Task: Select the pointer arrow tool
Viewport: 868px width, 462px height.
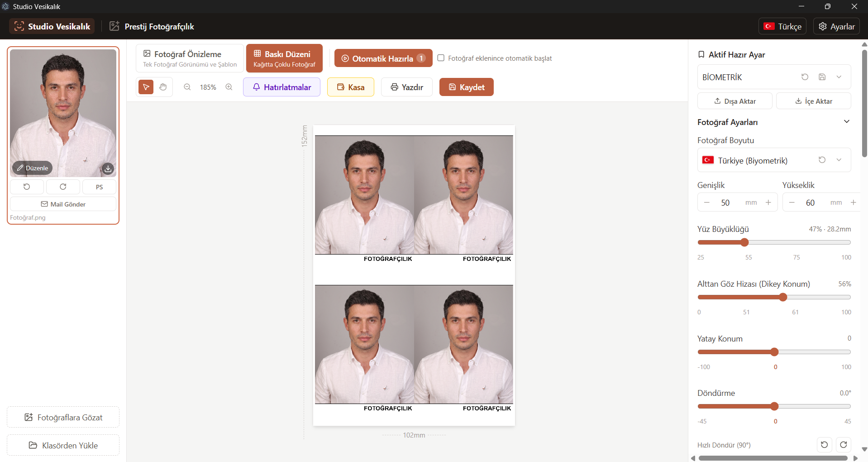Action: click(146, 87)
